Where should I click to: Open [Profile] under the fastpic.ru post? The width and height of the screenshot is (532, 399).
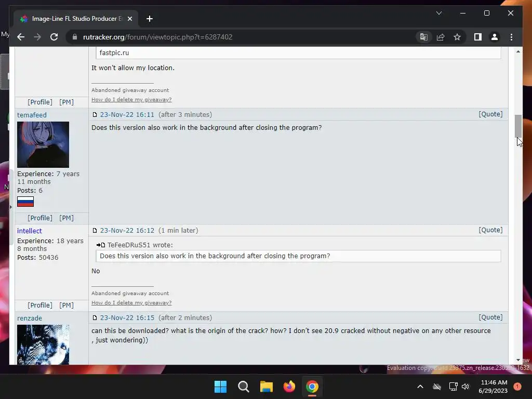click(x=40, y=102)
